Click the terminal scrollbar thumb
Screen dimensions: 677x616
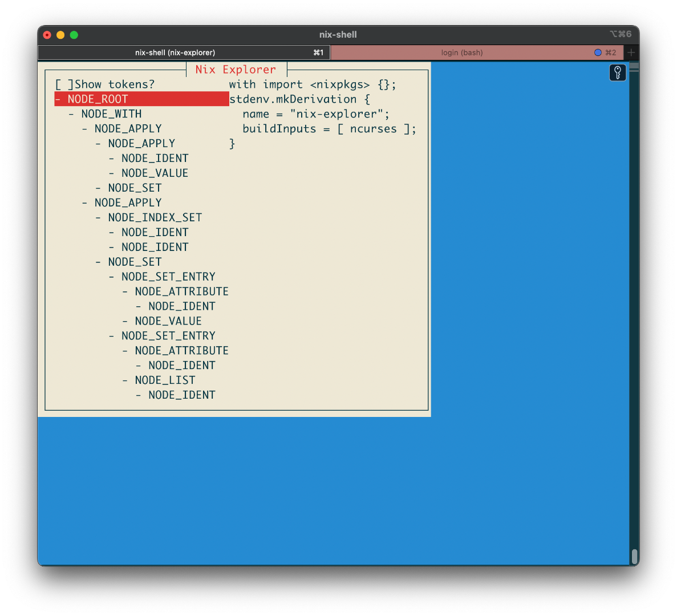[634, 556]
